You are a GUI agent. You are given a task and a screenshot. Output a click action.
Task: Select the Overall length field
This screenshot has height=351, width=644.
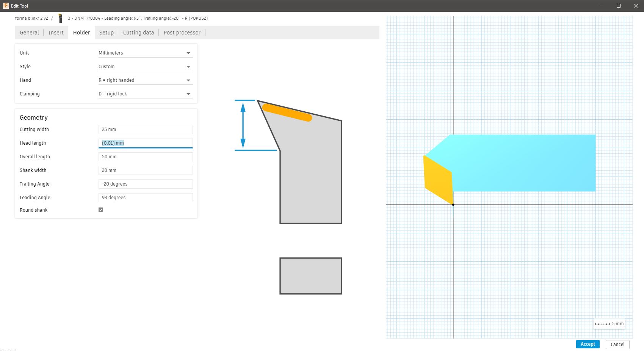point(146,157)
